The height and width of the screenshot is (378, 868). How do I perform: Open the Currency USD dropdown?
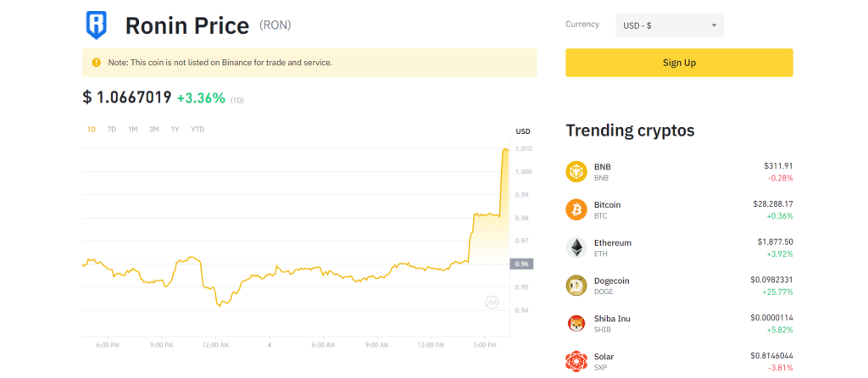click(670, 25)
